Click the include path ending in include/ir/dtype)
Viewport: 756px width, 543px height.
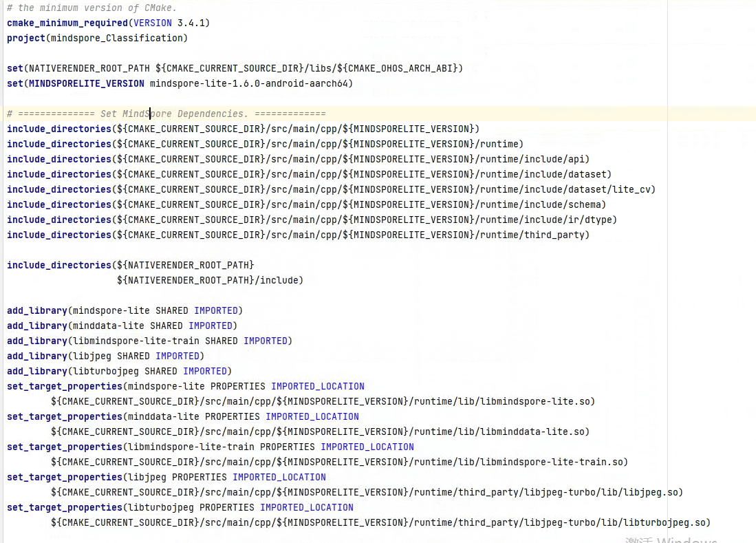pos(312,220)
